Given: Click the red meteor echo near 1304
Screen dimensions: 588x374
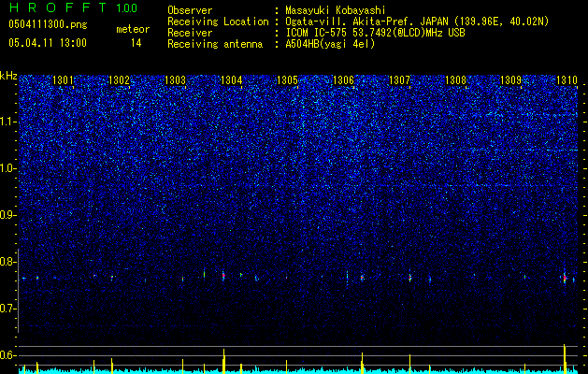Looking at the screenshot, I should click(223, 275).
